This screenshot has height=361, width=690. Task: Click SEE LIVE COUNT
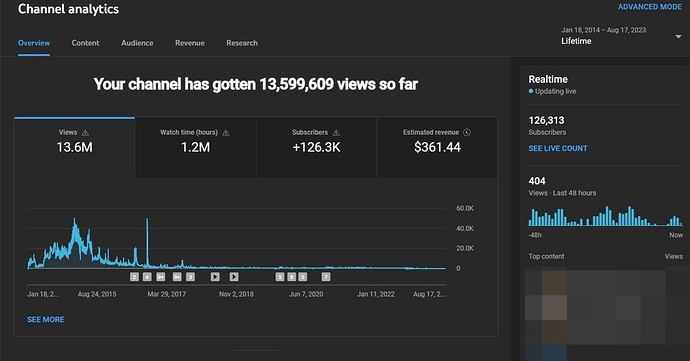coord(558,148)
